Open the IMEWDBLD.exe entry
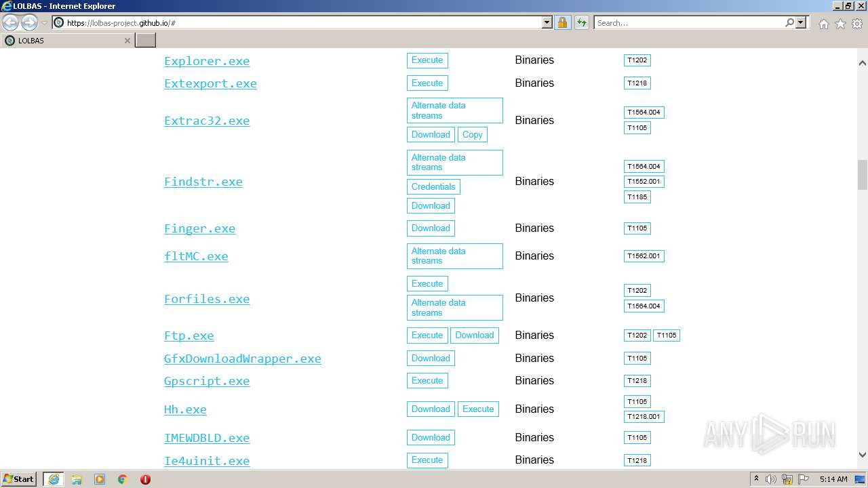The width and height of the screenshot is (868, 488). (x=207, y=438)
